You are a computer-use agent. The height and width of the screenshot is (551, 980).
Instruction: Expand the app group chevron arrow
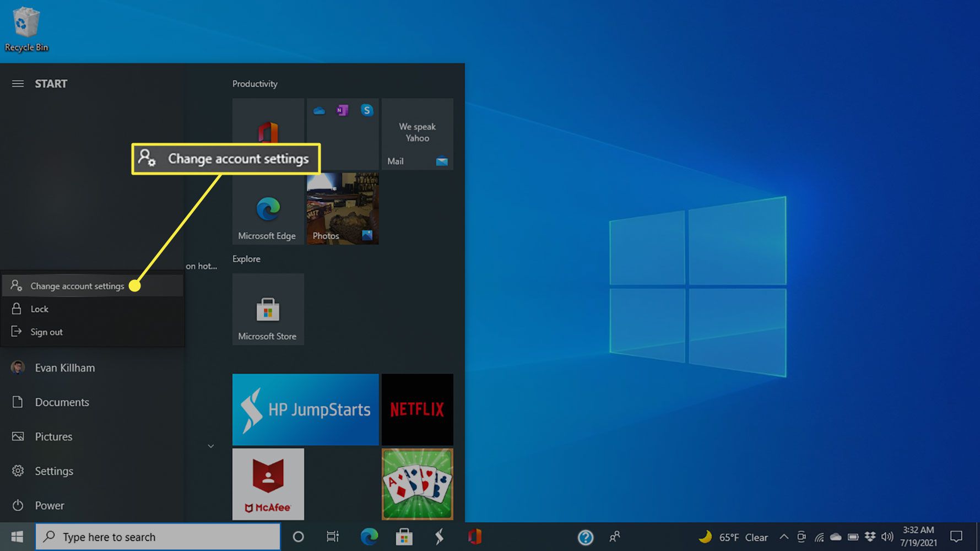coord(210,446)
